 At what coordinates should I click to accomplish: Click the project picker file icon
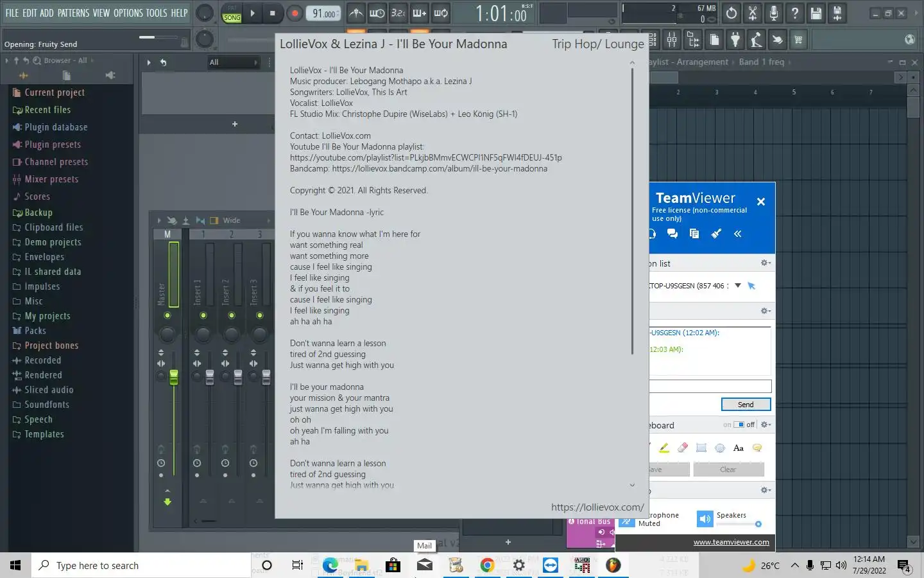tap(714, 40)
